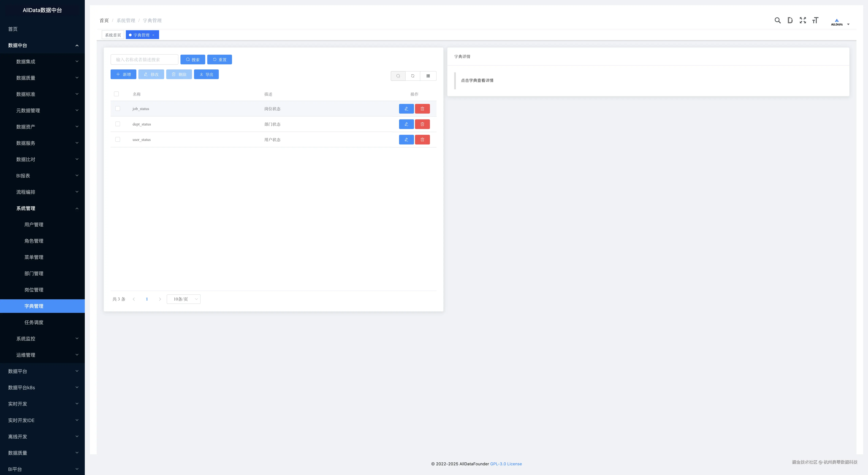The height and width of the screenshot is (475, 868).
Task: Edit the job_status dictionary row
Action: pos(406,109)
